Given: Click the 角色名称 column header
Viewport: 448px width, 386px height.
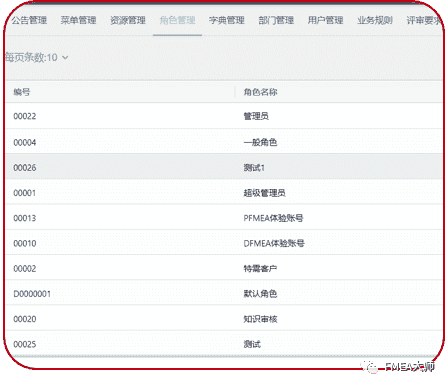Looking at the screenshot, I should coord(260,92).
